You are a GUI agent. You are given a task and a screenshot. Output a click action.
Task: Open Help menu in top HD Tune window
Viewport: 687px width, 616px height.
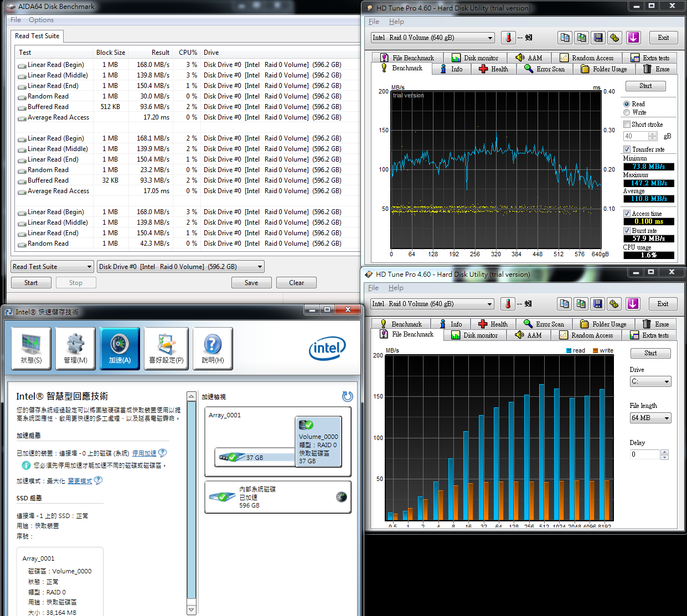(396, 22)
